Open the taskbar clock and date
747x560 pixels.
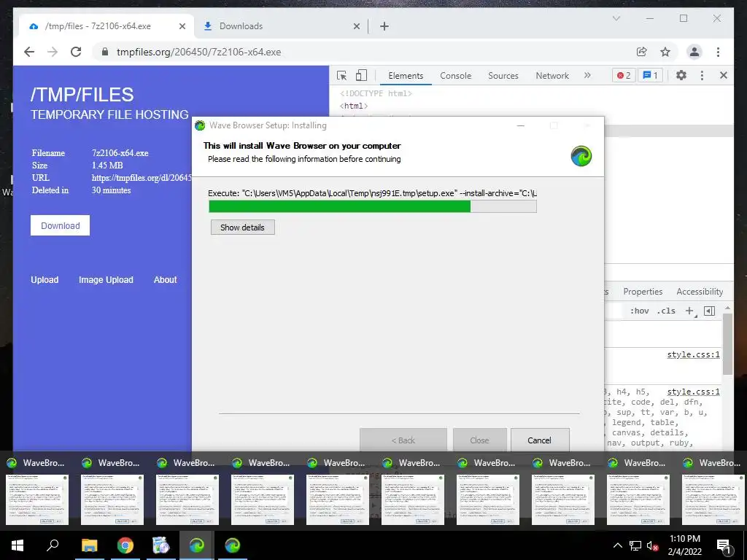click(684, 545)
